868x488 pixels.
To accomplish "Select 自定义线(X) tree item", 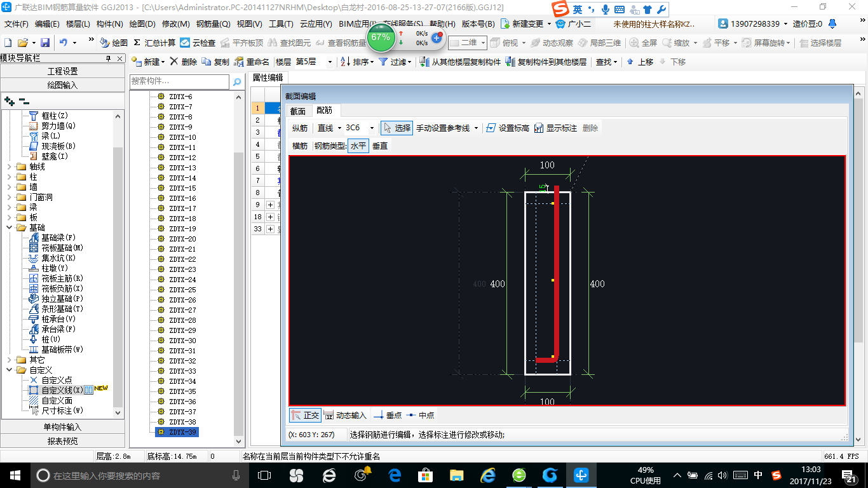I will (56, 390).
